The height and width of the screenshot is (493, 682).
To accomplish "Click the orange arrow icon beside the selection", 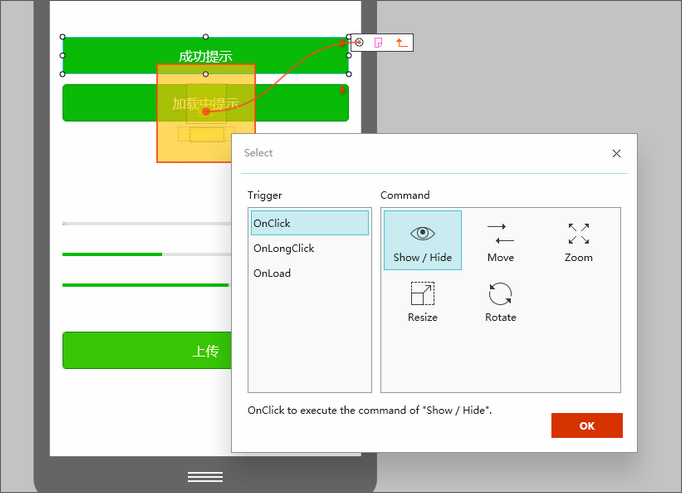I will coord(401,43).
